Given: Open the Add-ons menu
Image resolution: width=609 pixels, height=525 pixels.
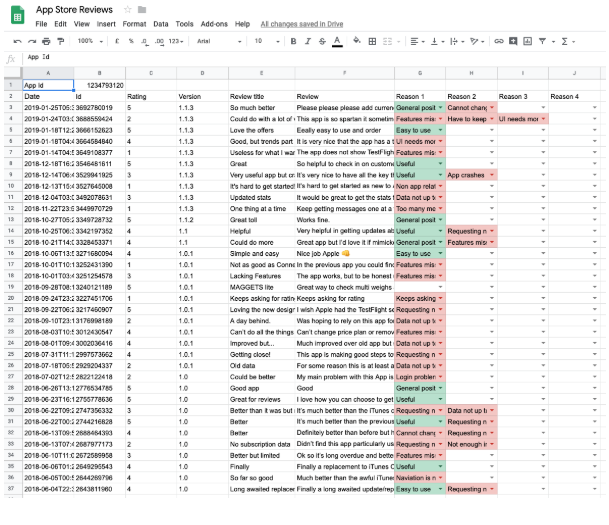Looking at the screenshot, I should pos(214,24).
